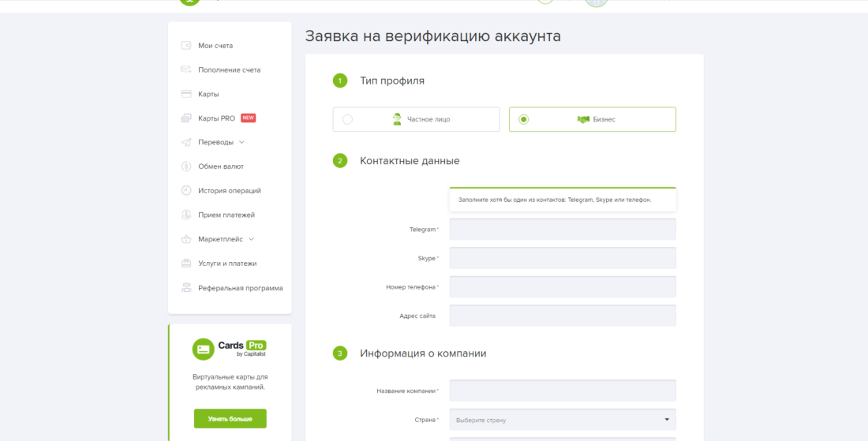Open История операций menu item
The image size is (868, 441).
[x=230, y=190]
